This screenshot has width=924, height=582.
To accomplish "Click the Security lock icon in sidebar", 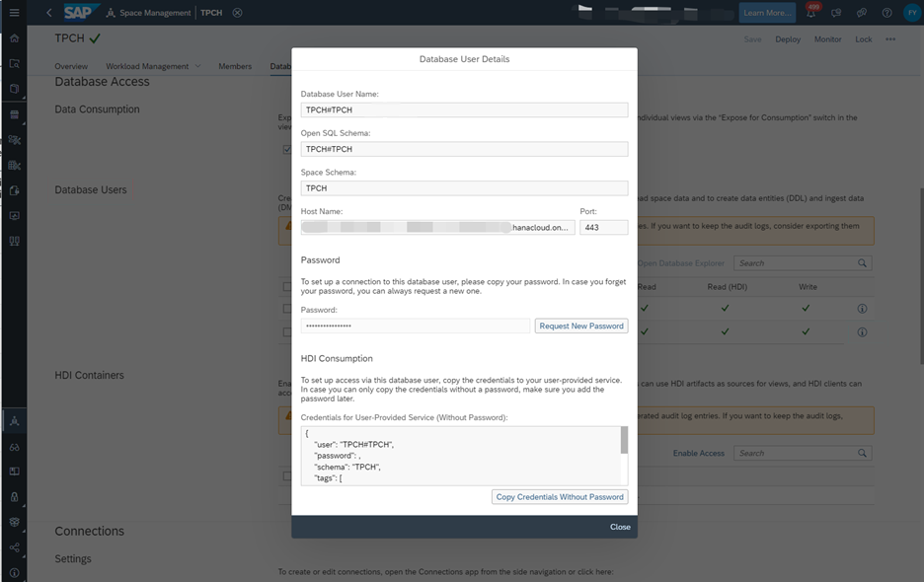I will [14, 497].
